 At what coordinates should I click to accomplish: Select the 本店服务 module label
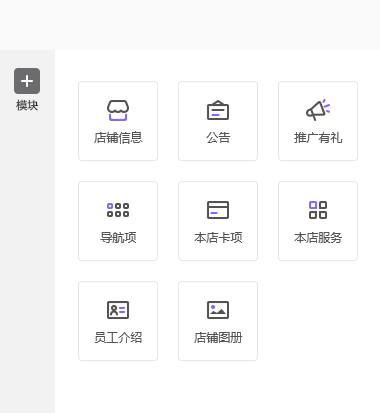pyautogui.click(x=318, y=238)
